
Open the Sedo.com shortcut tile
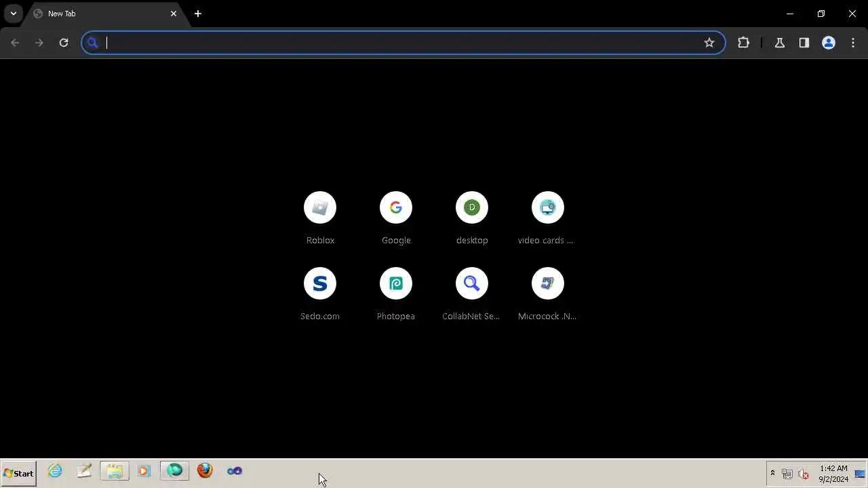tap(320, 295)
